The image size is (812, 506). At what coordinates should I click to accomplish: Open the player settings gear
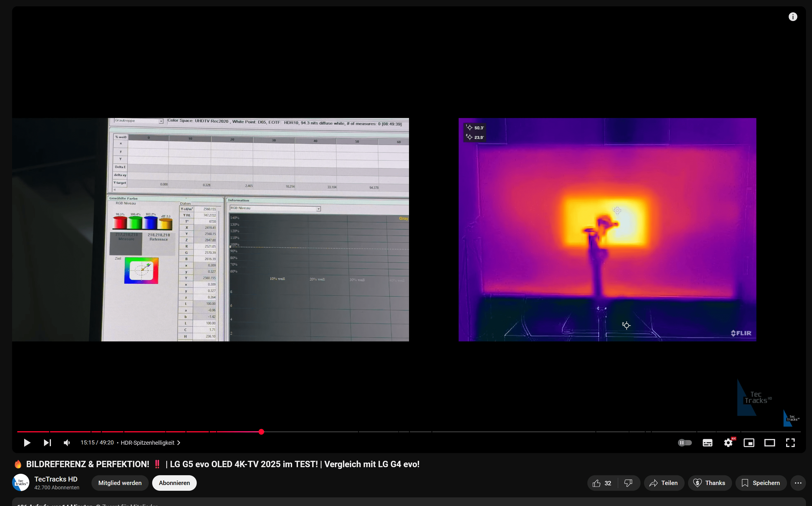tap(728, 443)
